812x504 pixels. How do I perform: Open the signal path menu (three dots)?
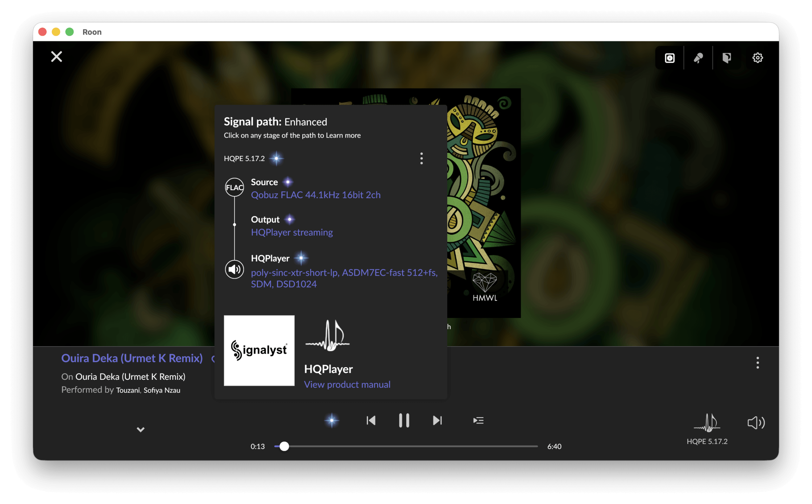click(x=422, y=159)
